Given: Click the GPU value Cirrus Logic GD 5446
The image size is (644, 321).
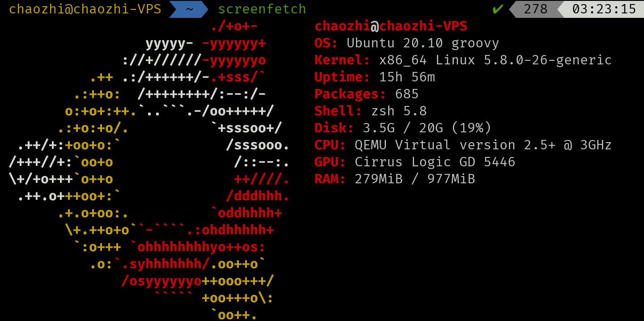Looking at the screenshot, I should (x=435, y=162).
